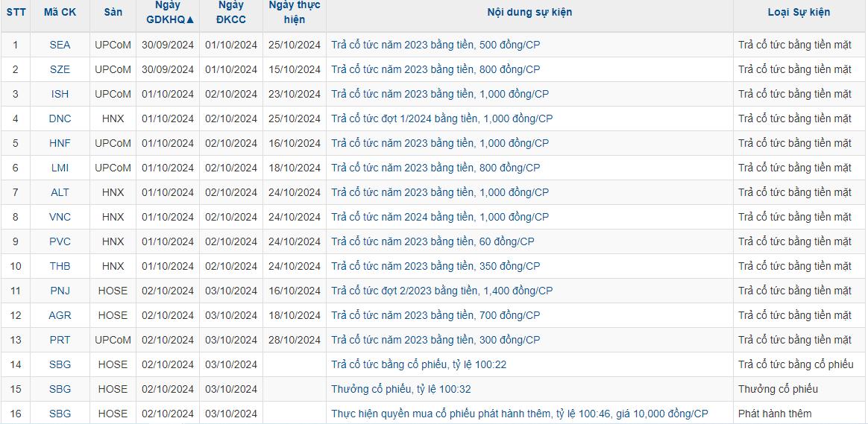Viewport: 868px width, 424px height.
Task: Open the DNC stock code link
Action: [60, 118]
